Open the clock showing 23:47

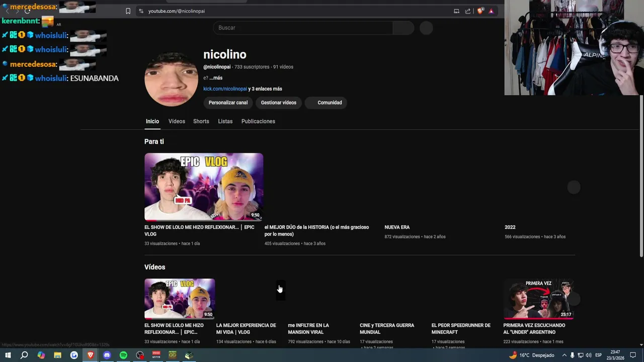coord(615,355)
